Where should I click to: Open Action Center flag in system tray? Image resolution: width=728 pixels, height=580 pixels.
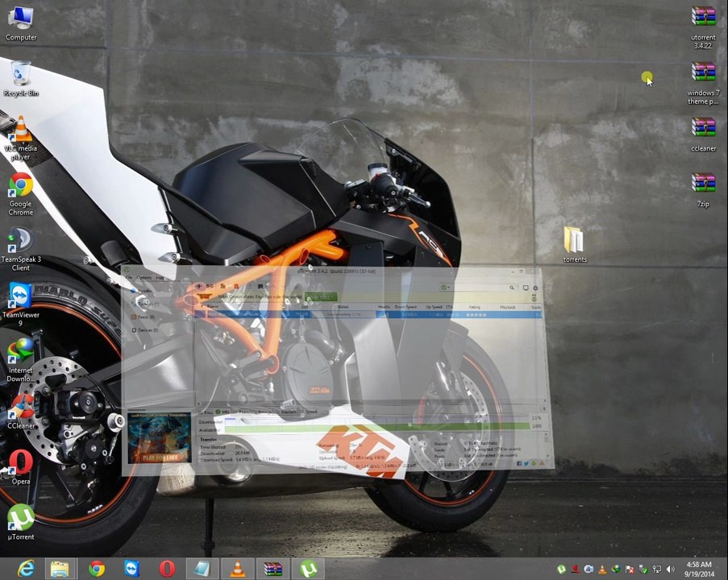(630, 569)
